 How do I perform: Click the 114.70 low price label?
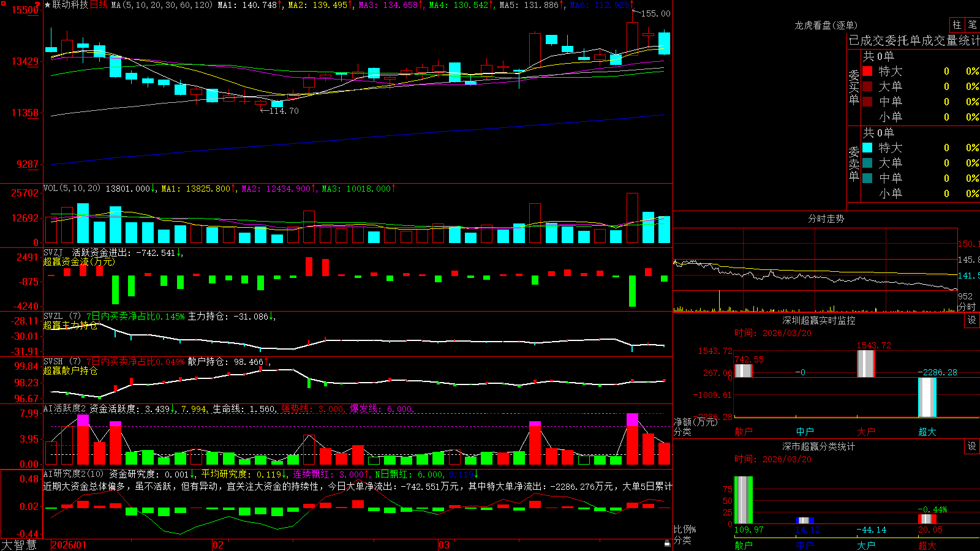pos(284,111)
